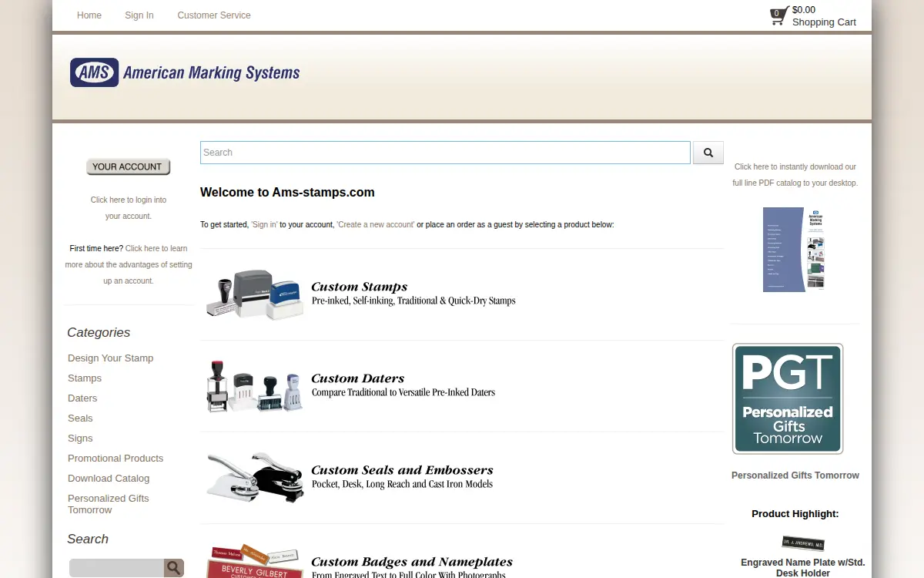This screenshot has width=924, height=578.
Task: Select the Seals category
Action: (x=80, y=418)
